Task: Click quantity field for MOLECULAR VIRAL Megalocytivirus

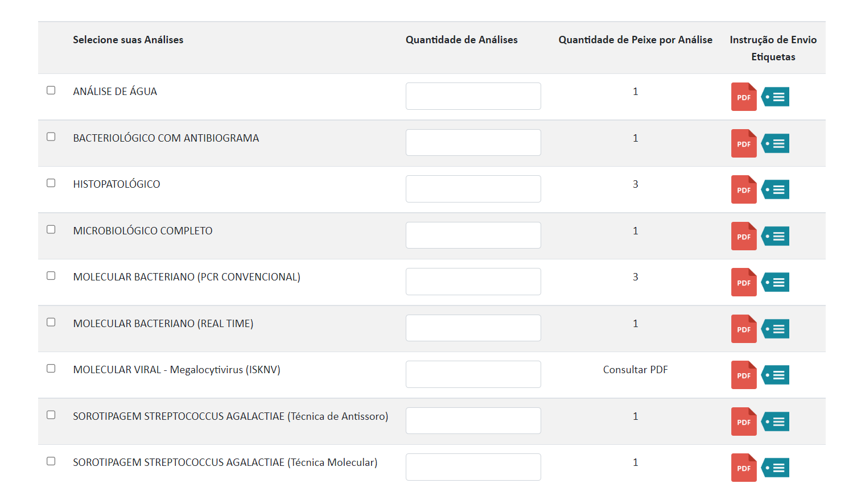Action: point(473,374)
